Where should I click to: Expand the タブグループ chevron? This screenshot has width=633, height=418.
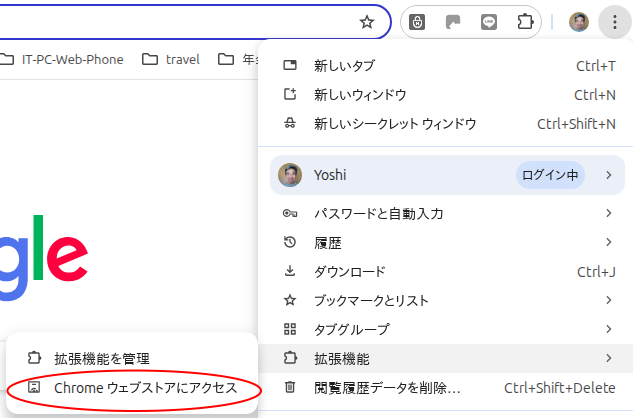point(609,329)
